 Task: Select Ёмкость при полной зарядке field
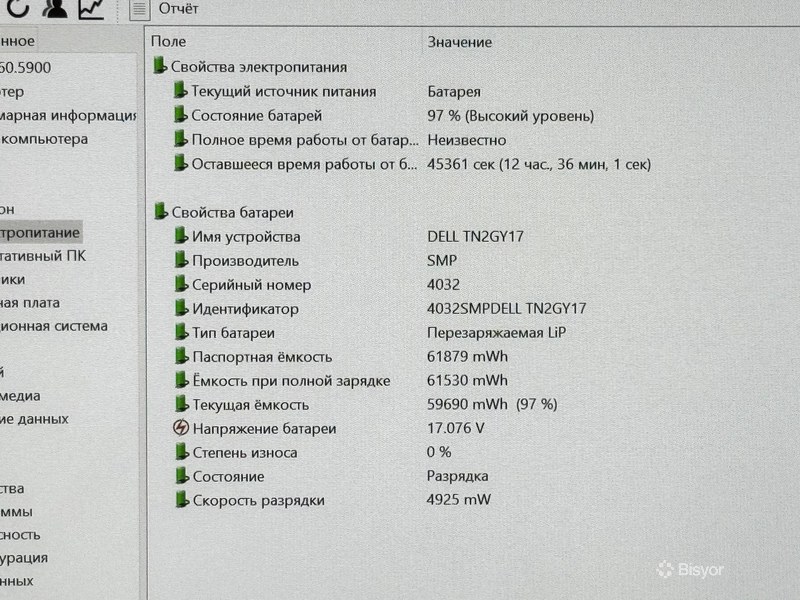pos(291,381)
